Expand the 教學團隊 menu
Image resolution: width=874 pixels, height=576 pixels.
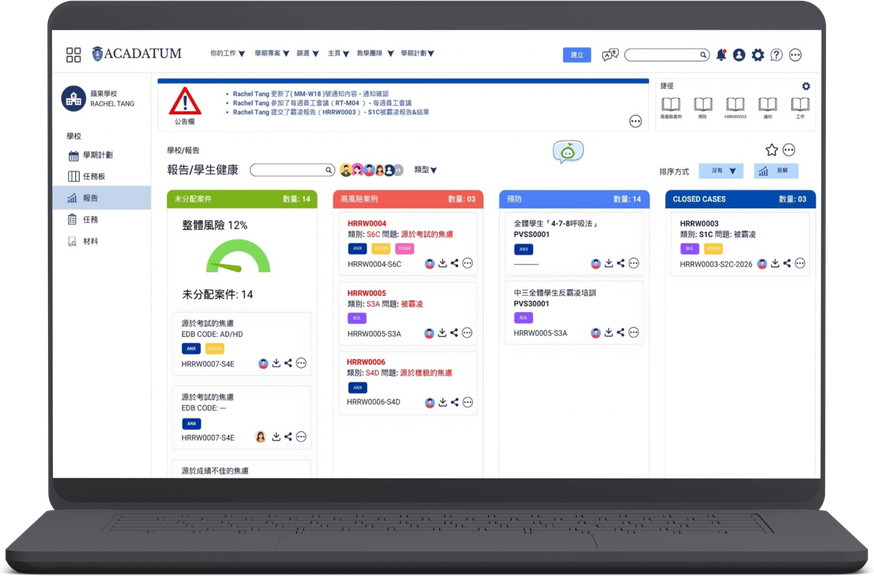[375, 54]
